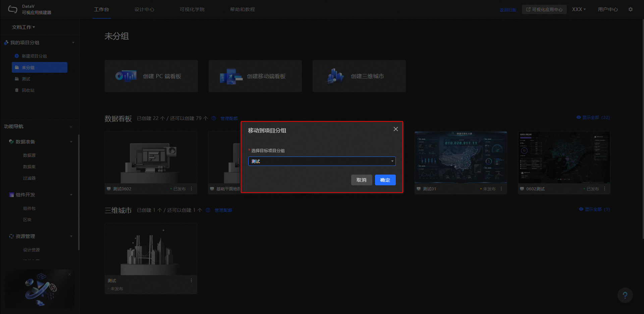Click the 创建三维城市 card label

click(367, 76)
